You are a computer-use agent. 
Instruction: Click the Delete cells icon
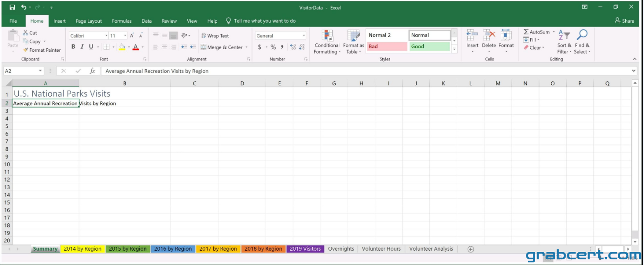click(489, 35)
